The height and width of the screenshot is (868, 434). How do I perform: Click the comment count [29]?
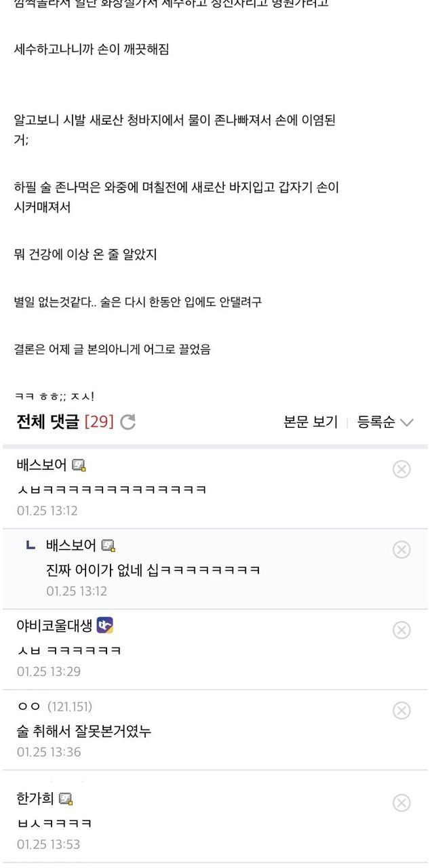tap(99, 422)
